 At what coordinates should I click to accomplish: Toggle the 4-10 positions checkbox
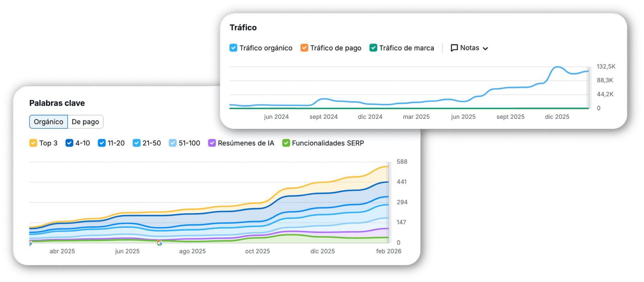[x=69, y=143]
